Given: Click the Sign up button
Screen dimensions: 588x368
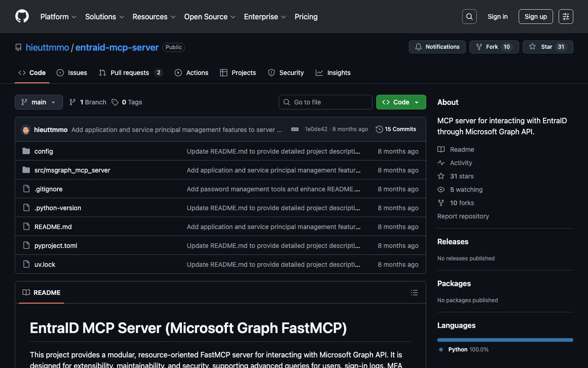Looking at the screenshot, I should pyautogui.click(x=535, y=17).
